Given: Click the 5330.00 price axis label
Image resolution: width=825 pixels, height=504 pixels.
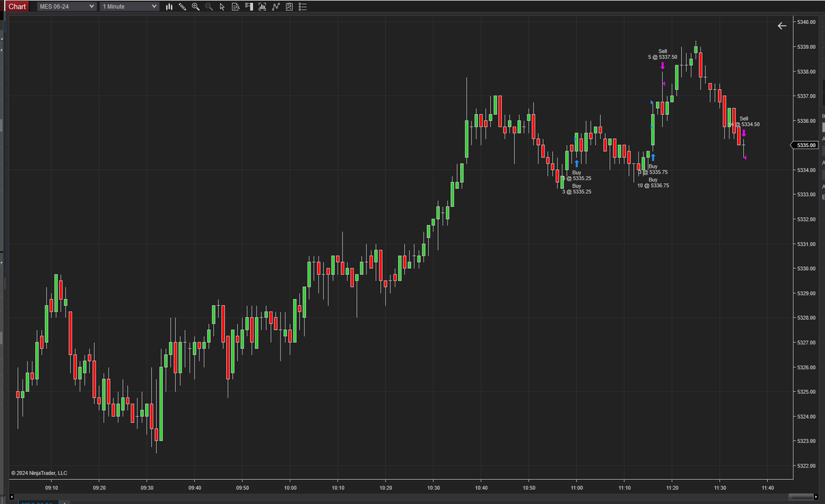Looking at the screenshot, I should 806,268.
